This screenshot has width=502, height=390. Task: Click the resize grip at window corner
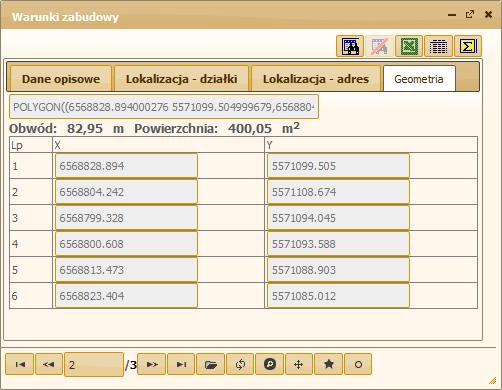click(492, 380)
